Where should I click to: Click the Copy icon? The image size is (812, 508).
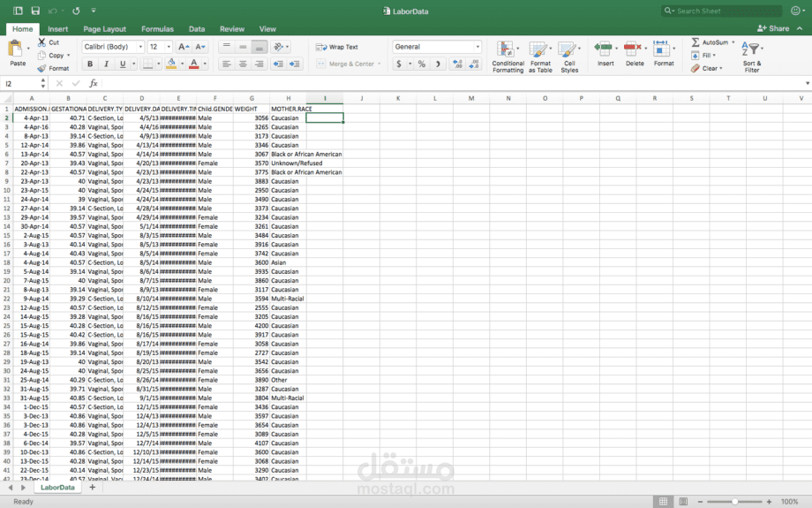click(42, 55)
